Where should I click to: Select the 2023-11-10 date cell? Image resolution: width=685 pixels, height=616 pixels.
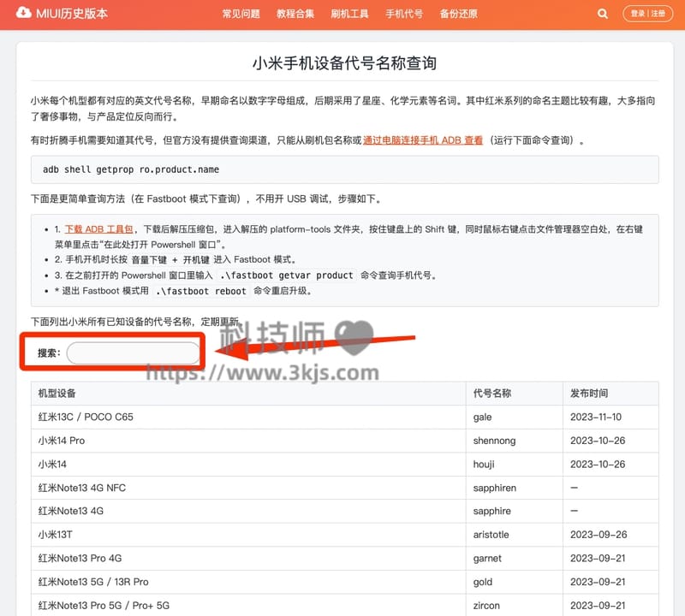(611, 417)
